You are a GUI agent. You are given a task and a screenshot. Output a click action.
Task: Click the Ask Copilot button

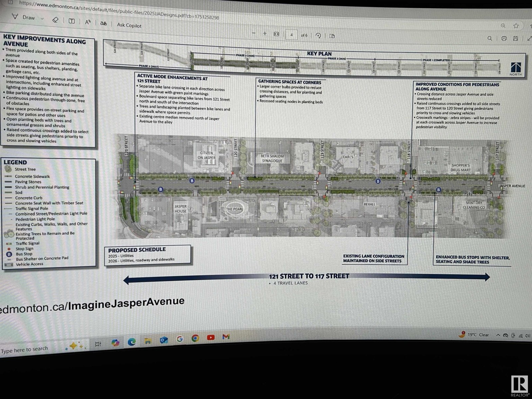[129, 25]
